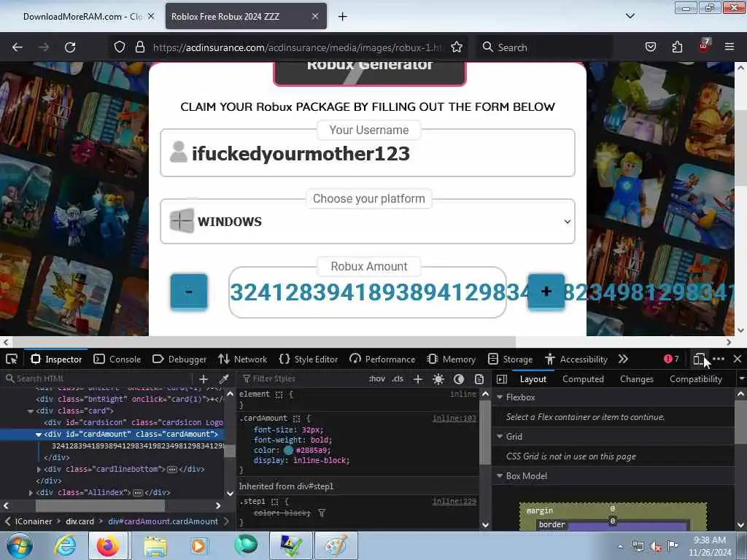Add a new CSS rule

point(418,379)
